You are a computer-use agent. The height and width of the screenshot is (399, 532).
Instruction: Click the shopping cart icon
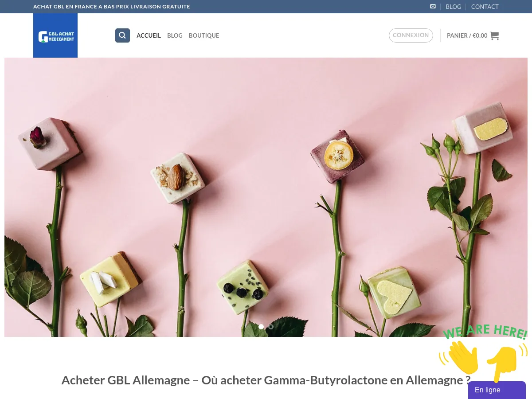pos(494,35)
